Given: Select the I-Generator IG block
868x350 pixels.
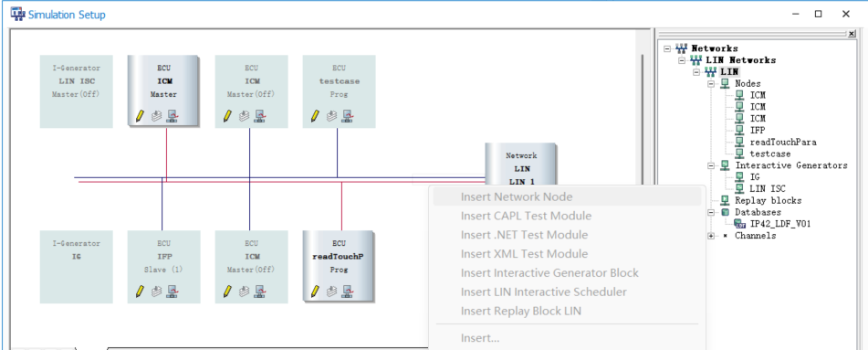Looking at the screenshot, I should click(77, 267).
